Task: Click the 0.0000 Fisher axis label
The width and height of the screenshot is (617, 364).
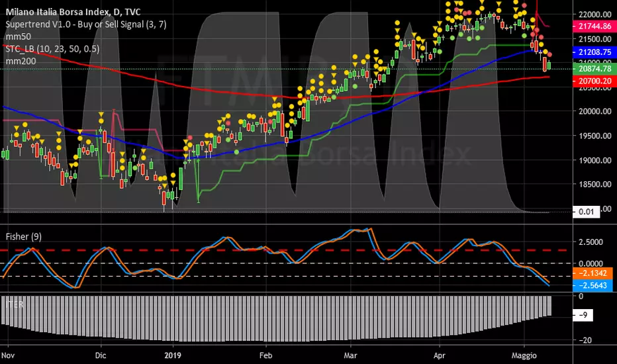Action: click(591, 263)
